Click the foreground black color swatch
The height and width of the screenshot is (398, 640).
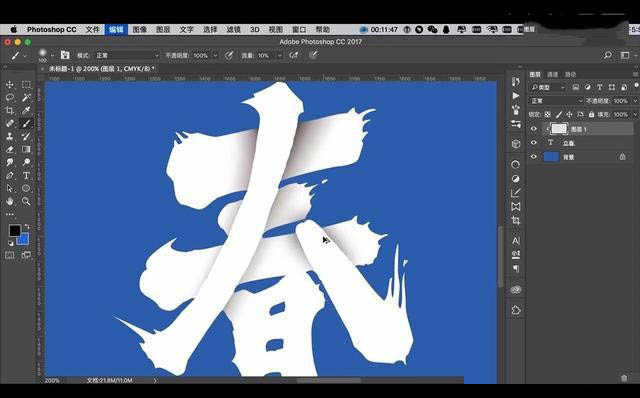click(14, 230)
